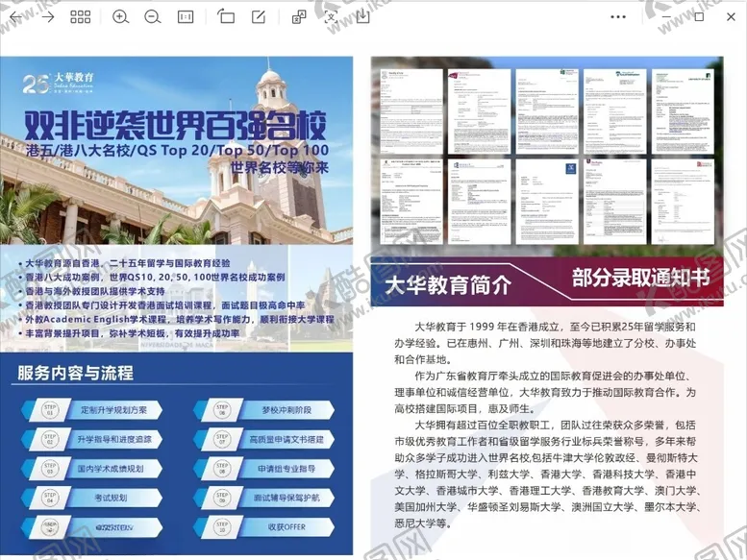Viewport: 747px width, 560px height.
Task: Save image with download icon
Action: 362,16
